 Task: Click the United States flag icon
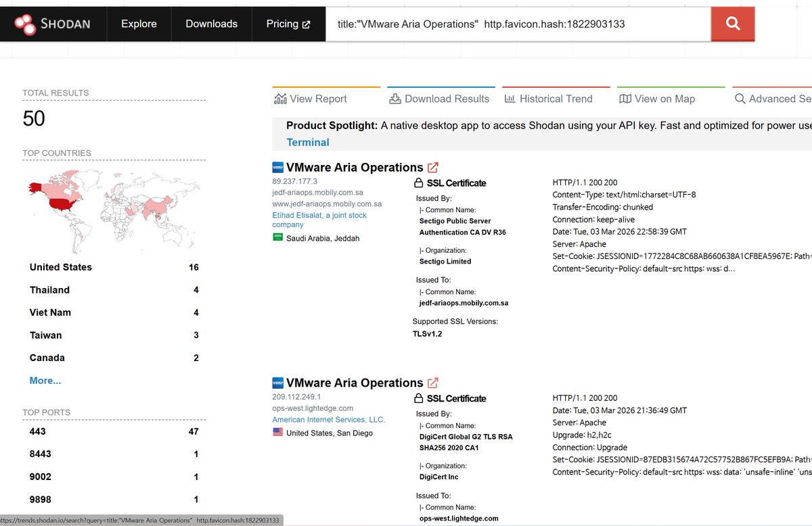point(277,432)
